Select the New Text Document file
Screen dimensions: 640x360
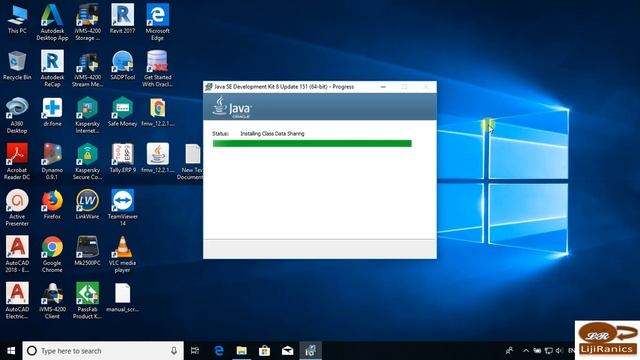[x=192, y=162]
